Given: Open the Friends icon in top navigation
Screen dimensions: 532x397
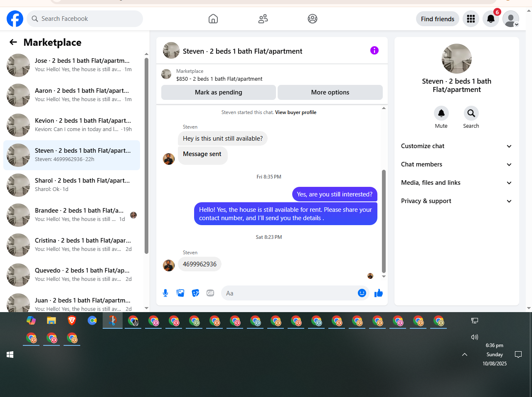Looking at the screenshot, I should click(263, 19).
